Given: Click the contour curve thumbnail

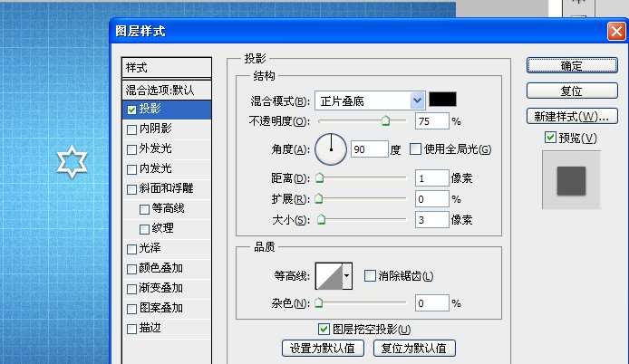Looking at the screenshot, I should (329, 276).
